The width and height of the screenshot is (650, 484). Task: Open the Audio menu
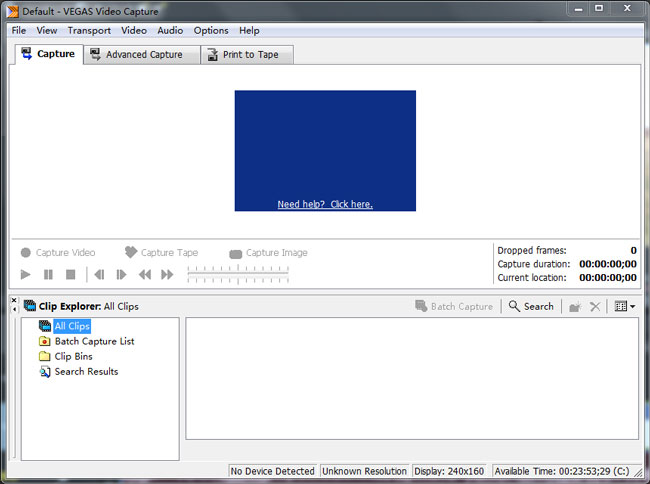coord(170,30)
